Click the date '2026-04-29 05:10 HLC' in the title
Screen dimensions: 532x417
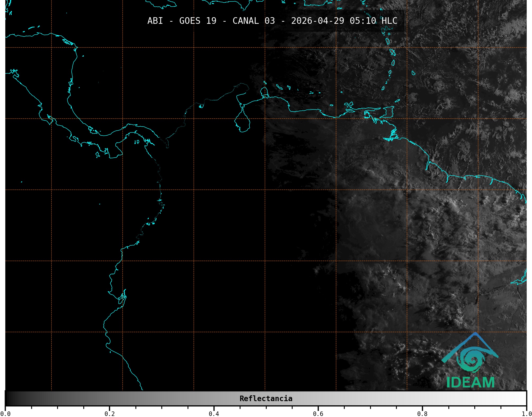344,21
